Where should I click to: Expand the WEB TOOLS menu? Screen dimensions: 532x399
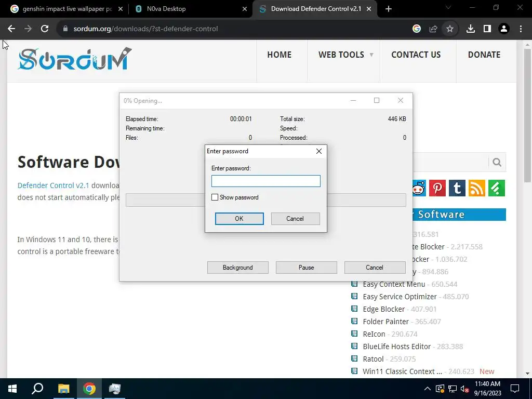345,55
